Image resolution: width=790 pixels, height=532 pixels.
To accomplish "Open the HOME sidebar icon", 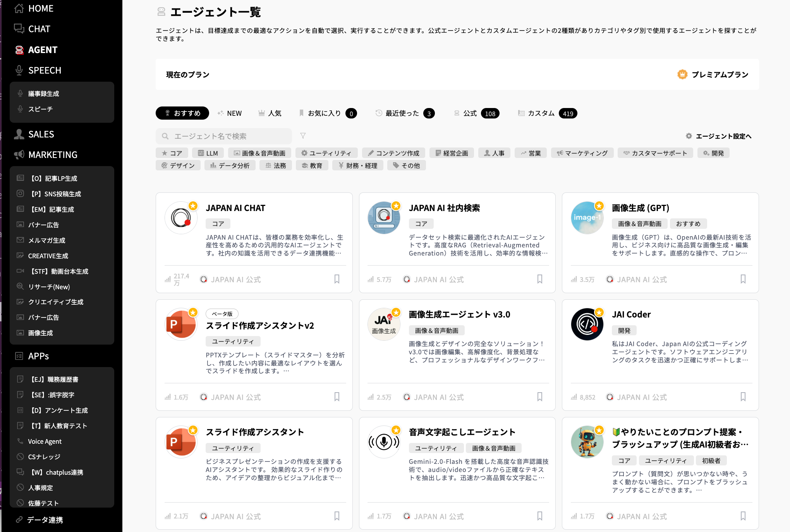I will [19, 9].
